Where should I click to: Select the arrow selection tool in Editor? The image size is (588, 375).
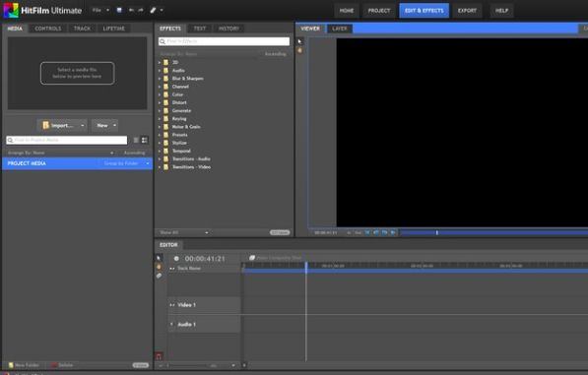point(159,258)
